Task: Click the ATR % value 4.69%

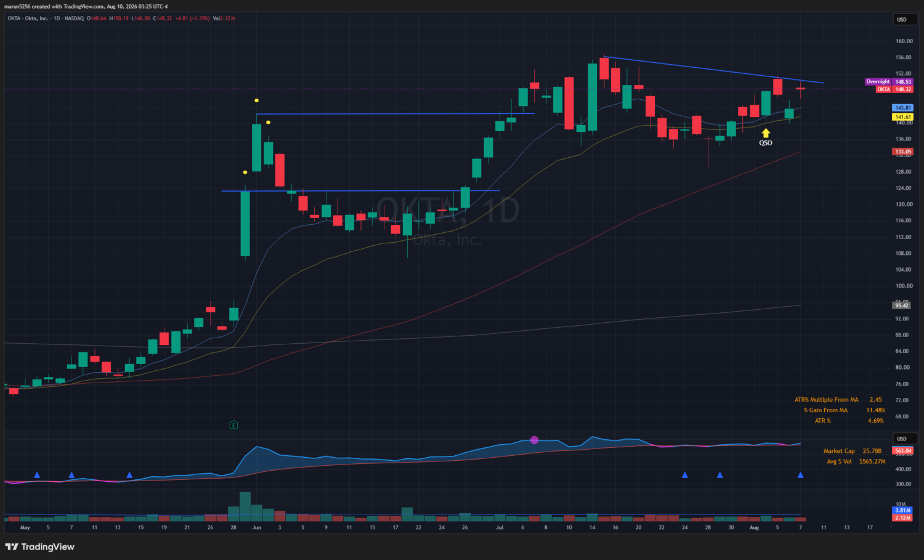Action: [876, 421]
